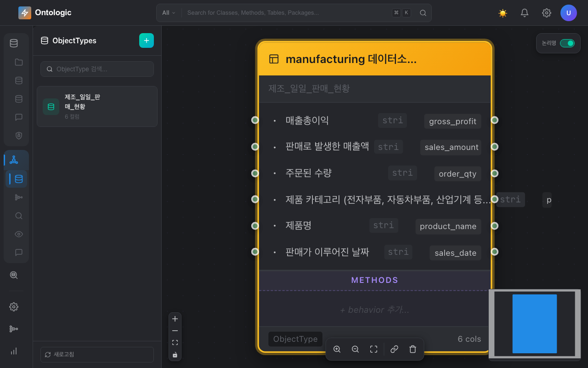
Task: Select the active ObjectTypes database icon in the sidebar
Action: [x=19, y=179]
